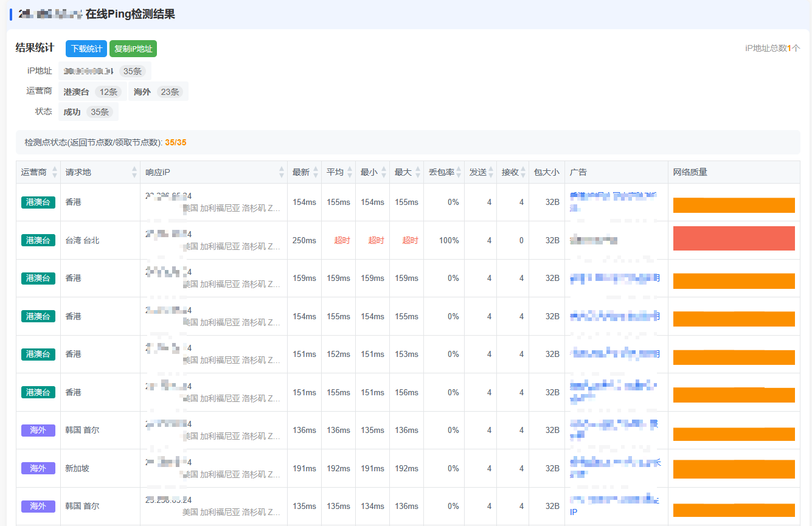812x526 pixels.
Task: Click the 250ms latest value
Action: click(304, 240)
